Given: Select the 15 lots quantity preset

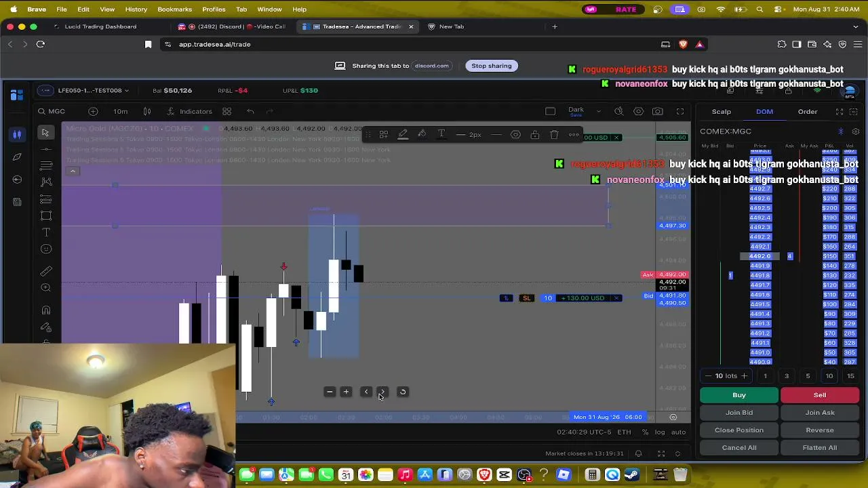Looking at the screenshot, I should click(850, 376).
